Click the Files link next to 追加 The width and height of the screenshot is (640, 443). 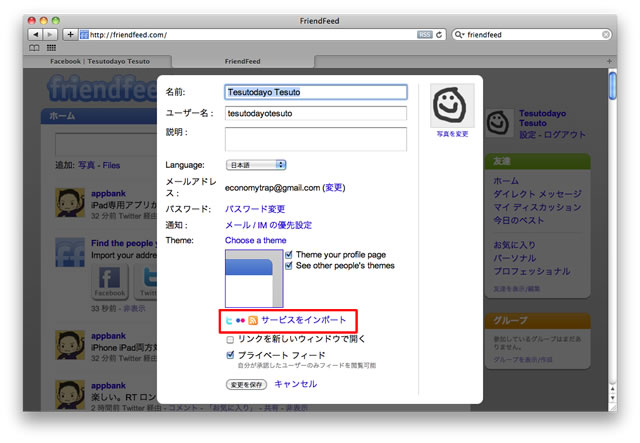(111, 165)
